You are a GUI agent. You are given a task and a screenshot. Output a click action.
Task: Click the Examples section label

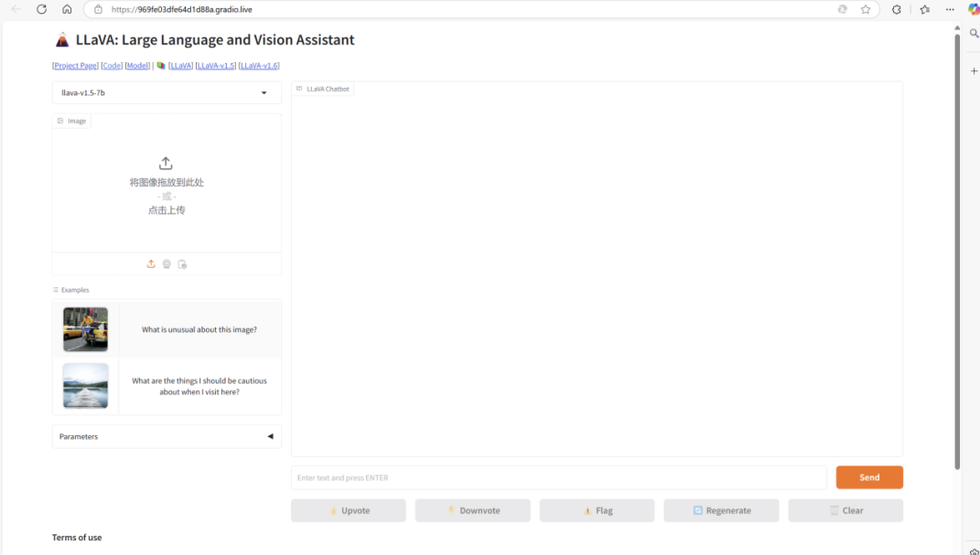click(71, 290)
